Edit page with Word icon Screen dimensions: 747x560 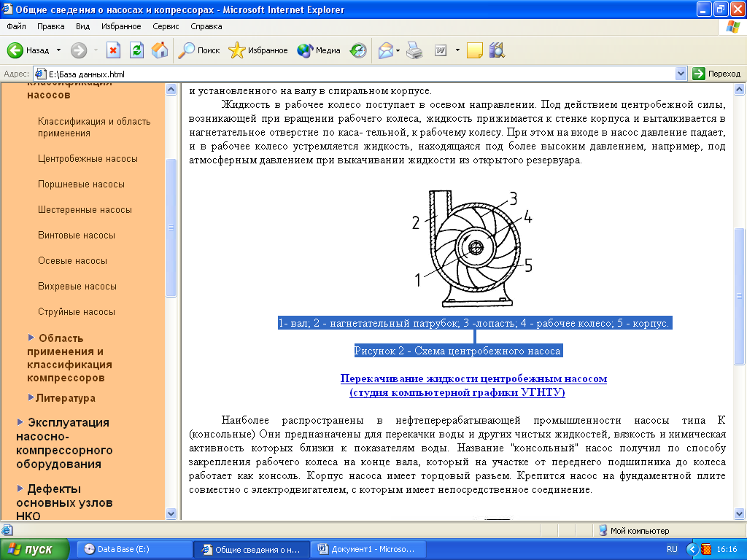point(441,50)
